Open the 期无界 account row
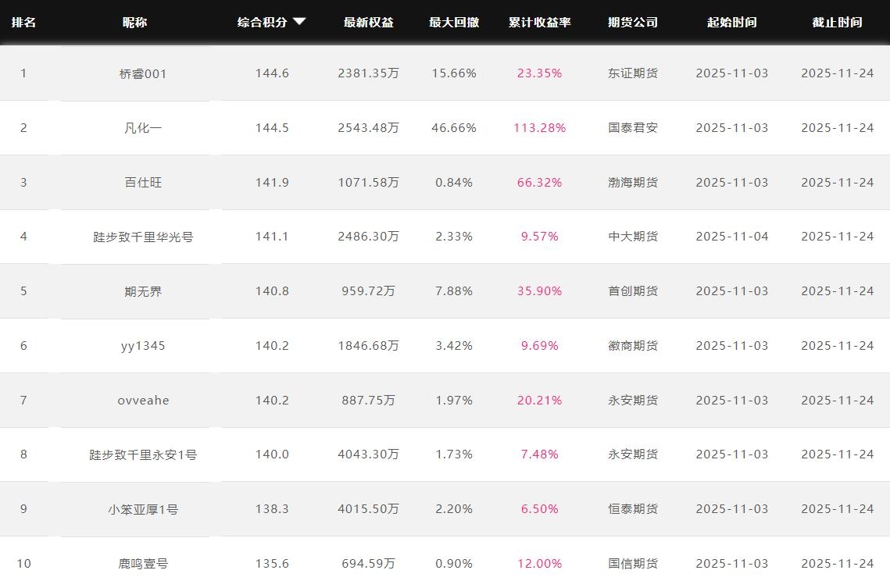Screen dimensions: 890x588 (x=143, y=291)
